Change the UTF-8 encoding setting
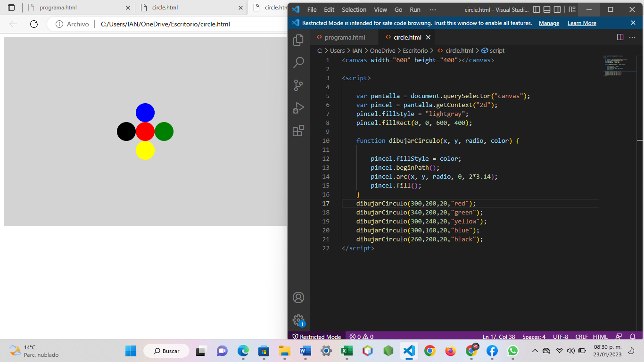 pyautogui.click(x=560, y=337)
